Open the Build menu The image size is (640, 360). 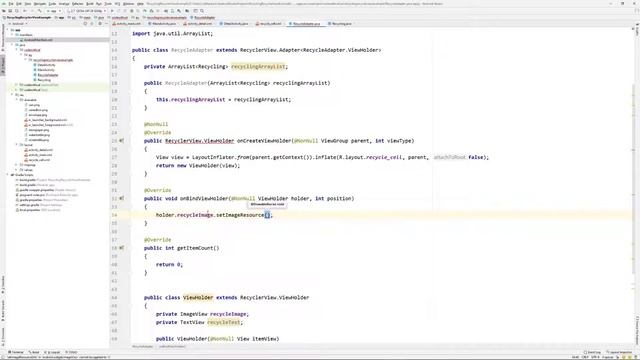[89, 4]
